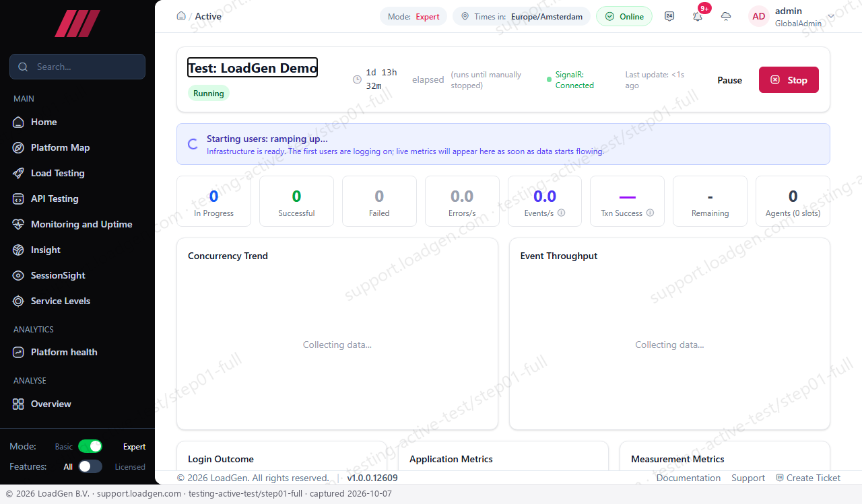Click the map compass icon beside Platform Map
Screen dimensions: 862x504
[18, 147]
